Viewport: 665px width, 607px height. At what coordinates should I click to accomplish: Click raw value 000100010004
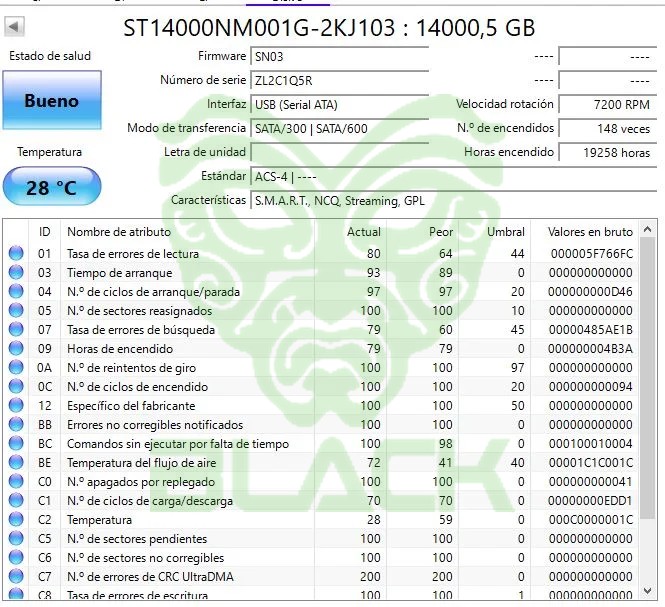591,444
